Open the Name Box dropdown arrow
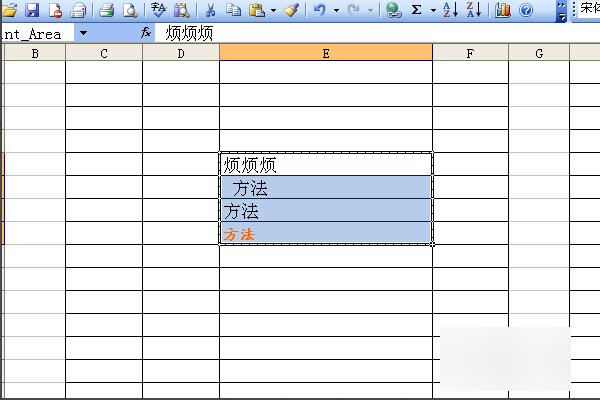This screenshot has width=600, height=400. tap(83, 33)
